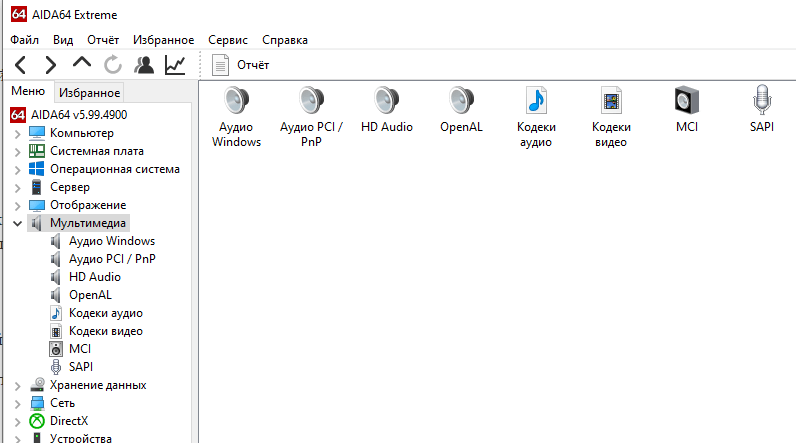Collapse the Мультимедиа tree node
Viewport: 796px width, 443px height.
[x=18, y=223]
